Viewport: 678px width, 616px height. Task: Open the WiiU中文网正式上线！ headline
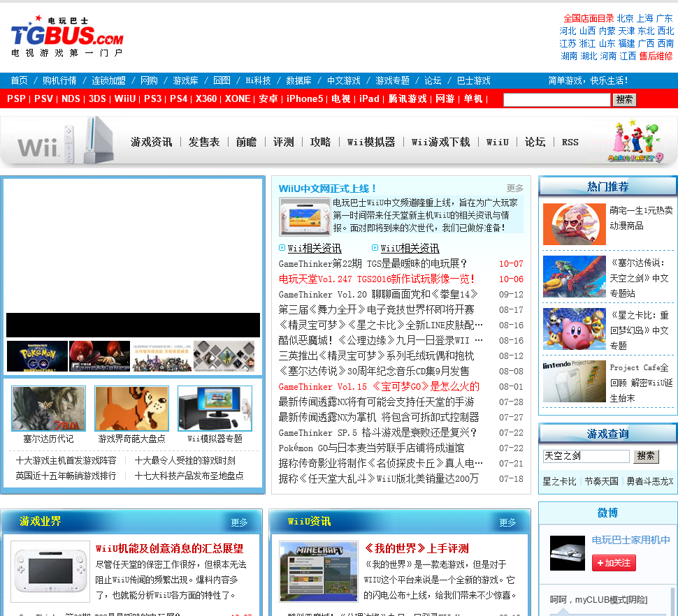[327, 189]
